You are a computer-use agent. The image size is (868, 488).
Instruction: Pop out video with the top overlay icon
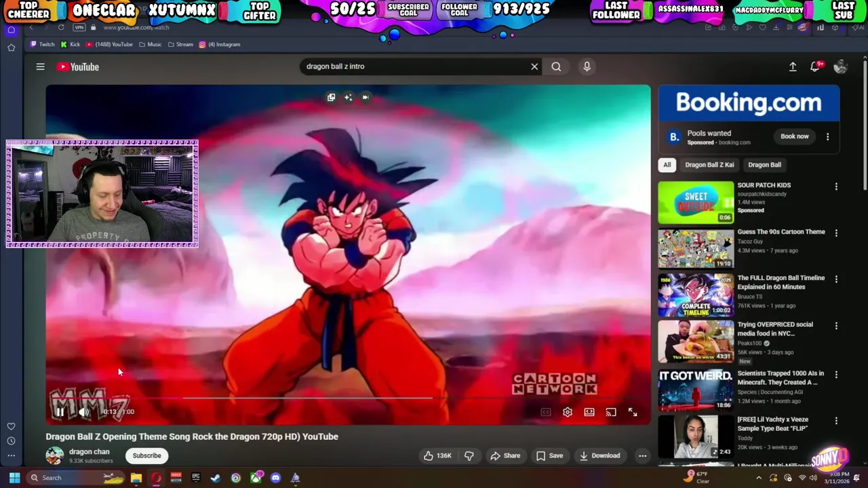[331, 98]
